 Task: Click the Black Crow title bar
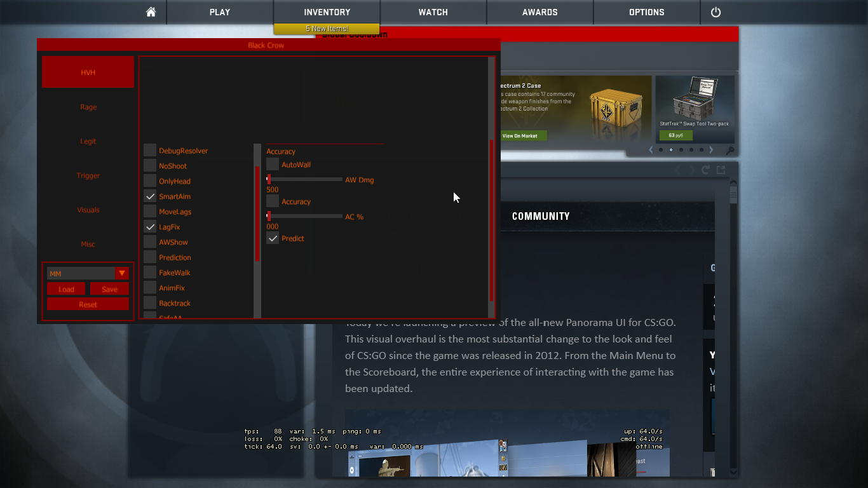pyautogui.click(x=269, y=45)
